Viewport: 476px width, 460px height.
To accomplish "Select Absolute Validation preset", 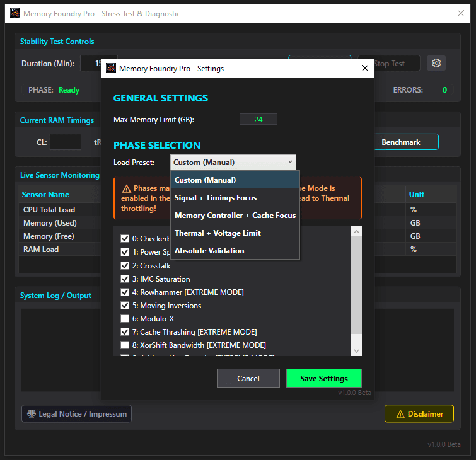I will click(235, 251).
